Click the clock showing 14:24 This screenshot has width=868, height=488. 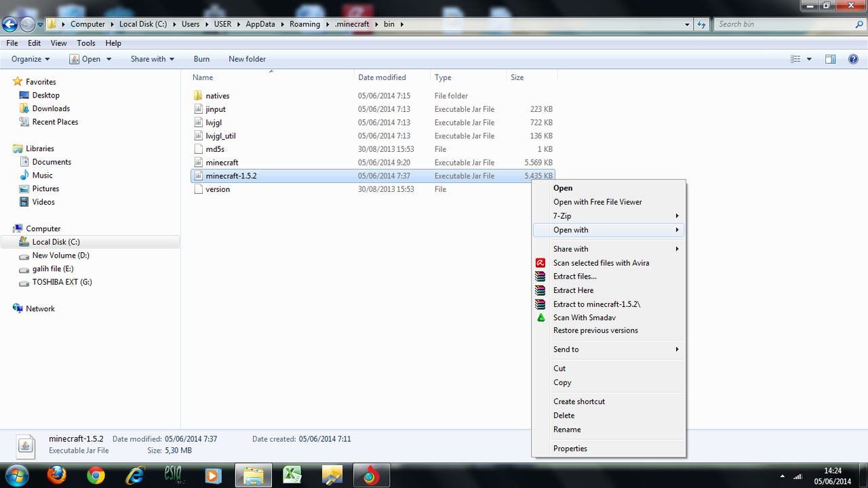pos(832,470)
